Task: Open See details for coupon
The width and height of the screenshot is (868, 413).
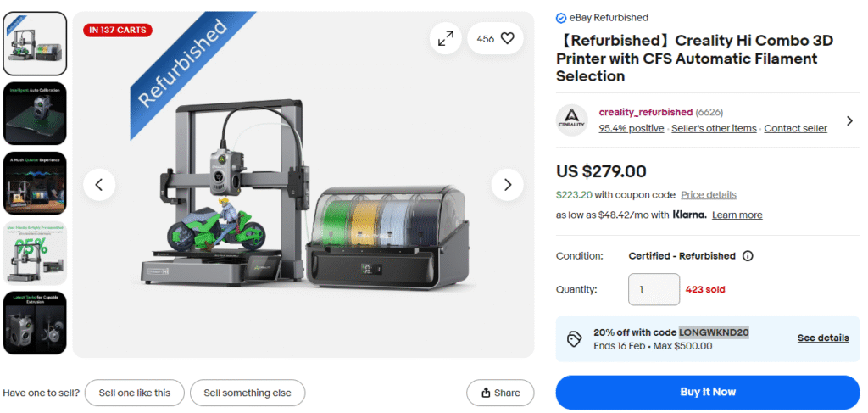Action: (822, 338)
